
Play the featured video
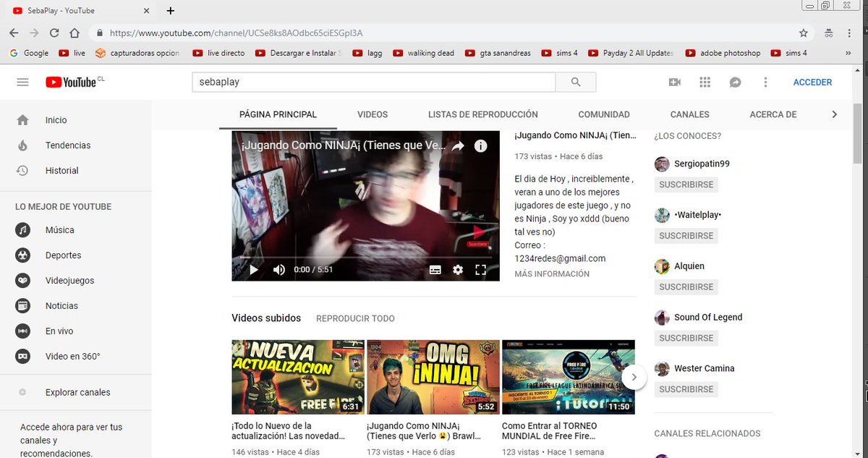[x=253, y=270]
